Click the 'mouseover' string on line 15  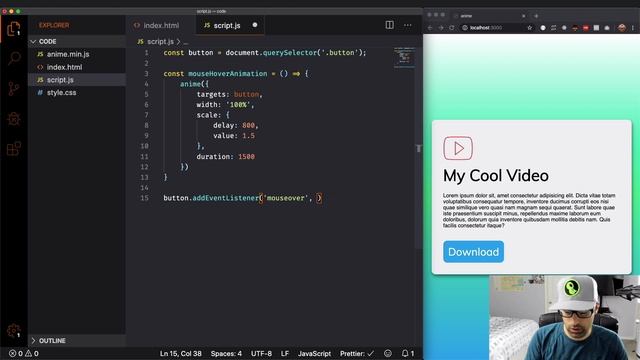click(x=286, y=198)
